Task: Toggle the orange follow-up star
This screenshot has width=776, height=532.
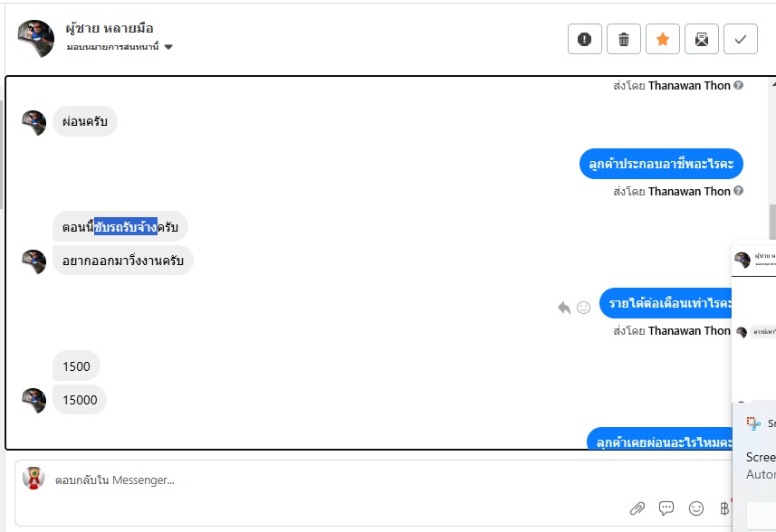Action: click(x=662, y=39)
